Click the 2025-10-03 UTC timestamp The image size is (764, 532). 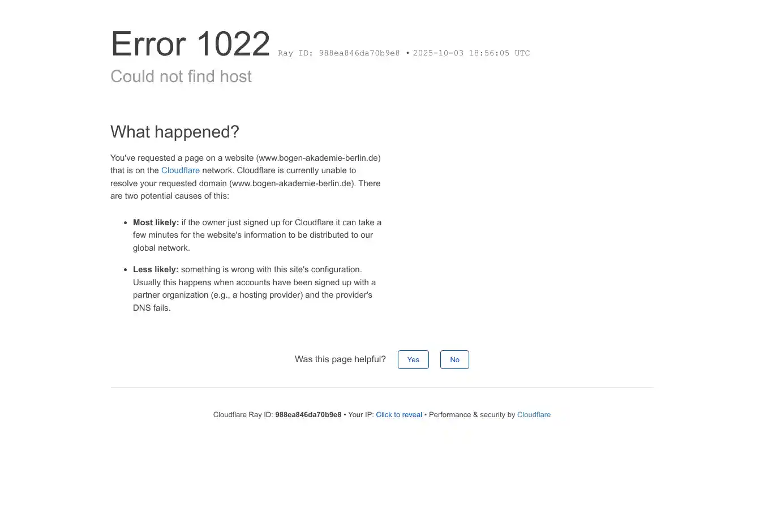[471, 53]
